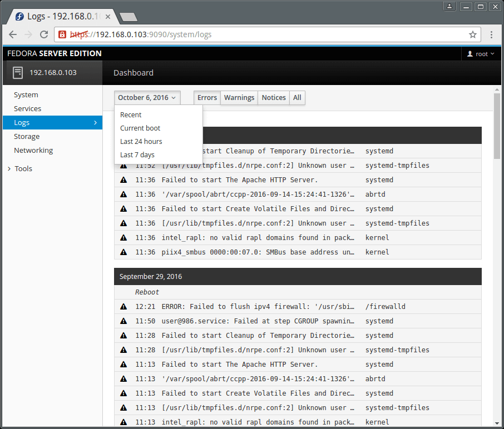The height and width of the screenshot is (429, 504).
Task: Open 11:28 nrpe.conf Unknown user entry
Action: coord(298,350)
